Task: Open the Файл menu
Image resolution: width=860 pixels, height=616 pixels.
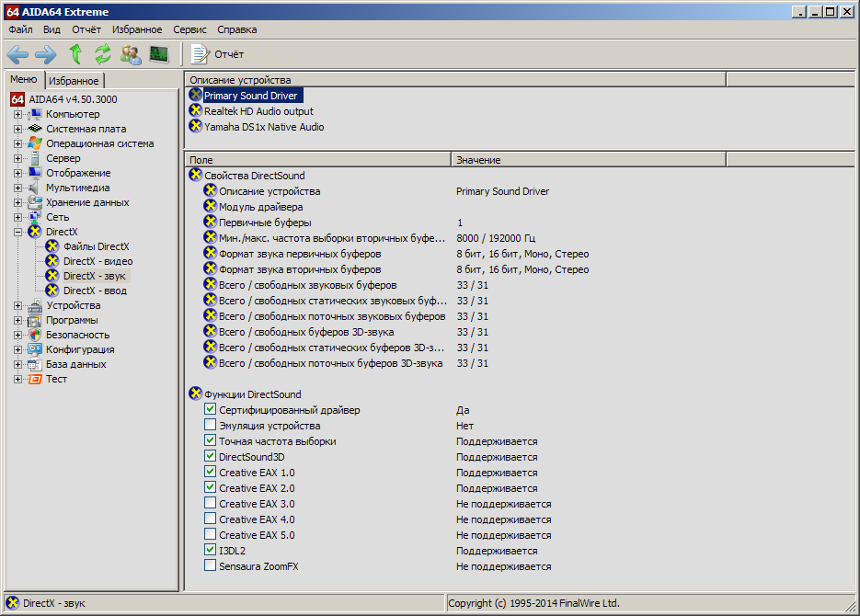Action: click(x=21, y=29)
